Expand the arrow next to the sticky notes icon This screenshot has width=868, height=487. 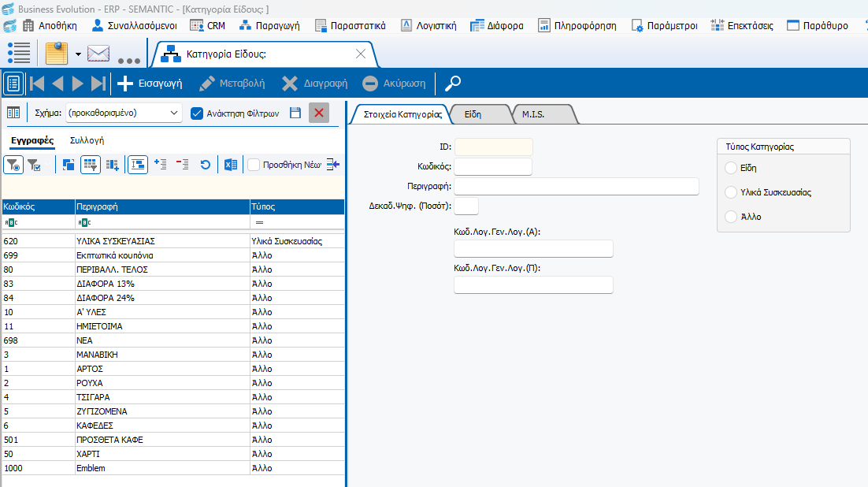[x=78, y=54]
